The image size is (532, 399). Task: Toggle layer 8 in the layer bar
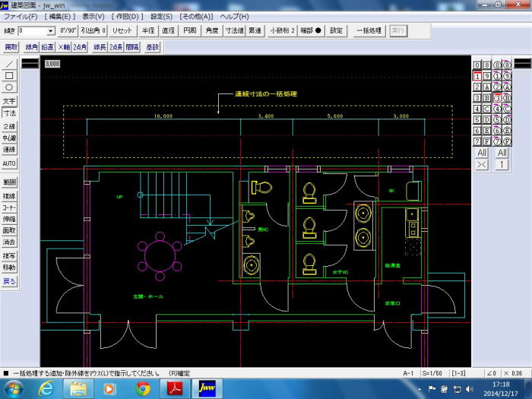[x=487, y=65]
